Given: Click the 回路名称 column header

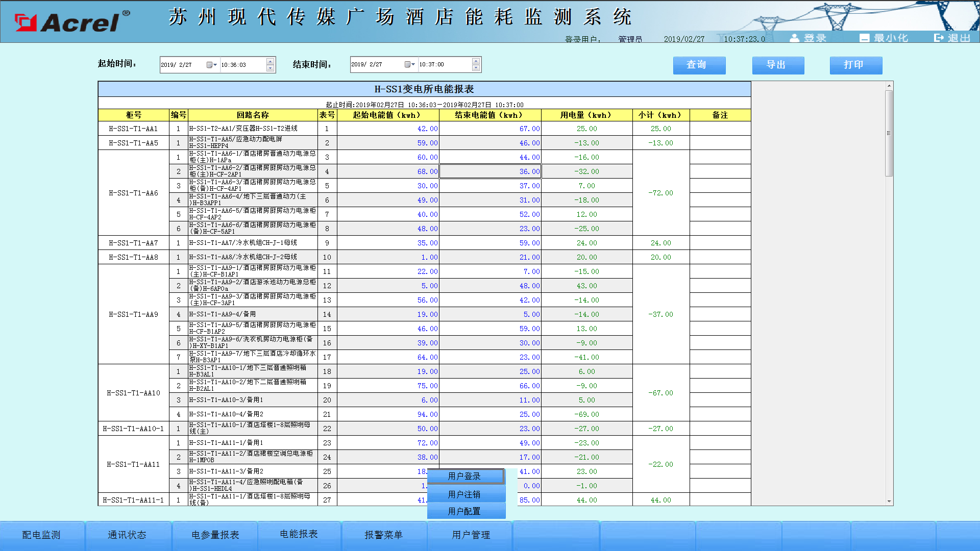Looking at the screenshot, I should tap(253, 115).
